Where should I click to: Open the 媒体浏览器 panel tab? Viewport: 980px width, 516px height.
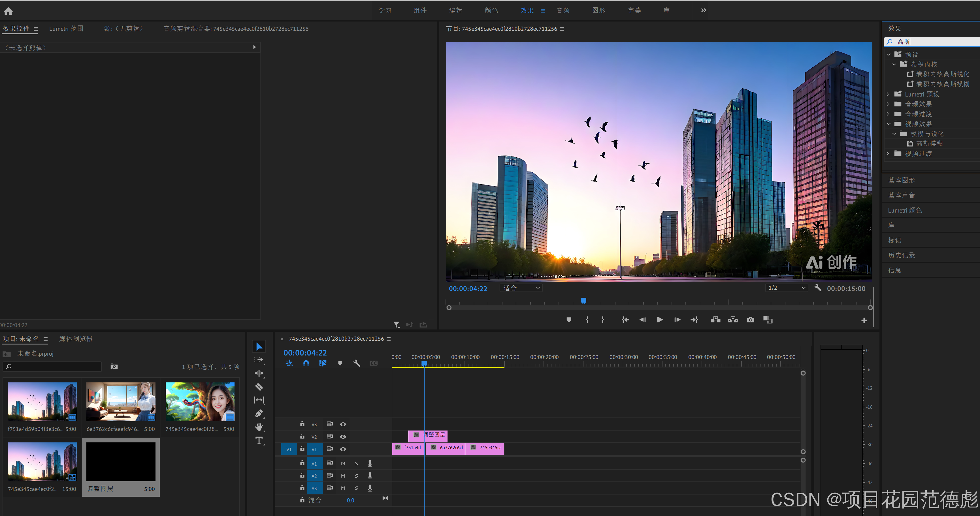[76, 339]
